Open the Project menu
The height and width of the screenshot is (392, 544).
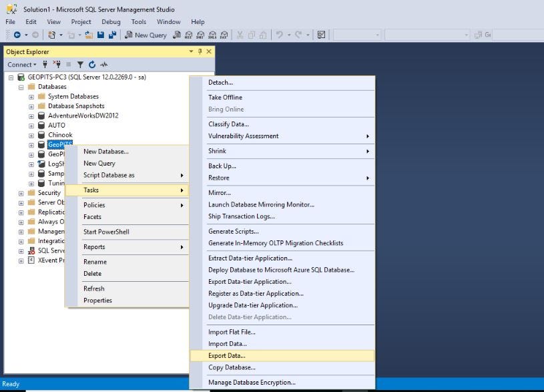coord(81,21)
